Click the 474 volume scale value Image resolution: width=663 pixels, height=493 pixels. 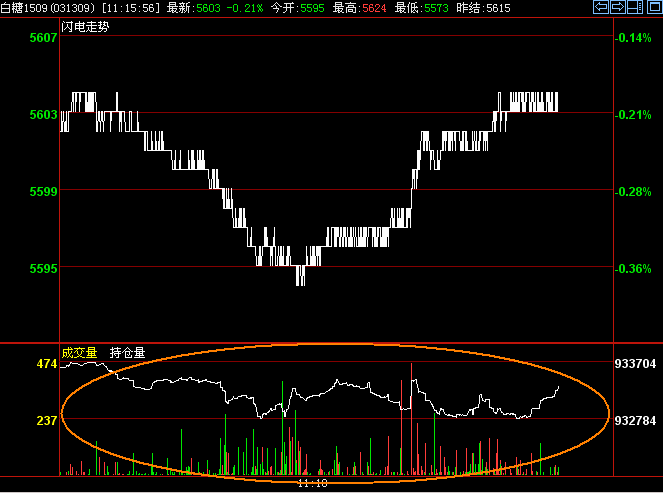pyautogui.click(x=47, y=365)
